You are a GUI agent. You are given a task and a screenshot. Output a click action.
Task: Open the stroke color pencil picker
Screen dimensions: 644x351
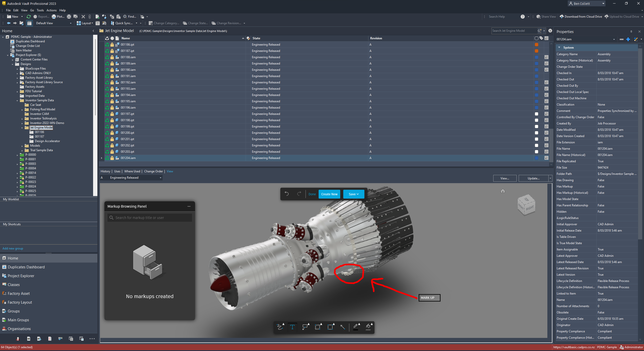pos(356,327)
